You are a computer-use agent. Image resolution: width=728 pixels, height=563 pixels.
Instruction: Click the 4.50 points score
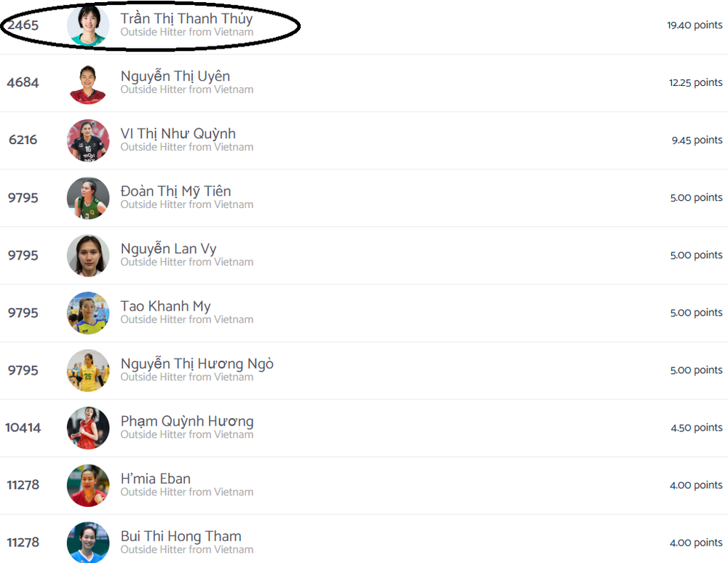pos(697,428)
